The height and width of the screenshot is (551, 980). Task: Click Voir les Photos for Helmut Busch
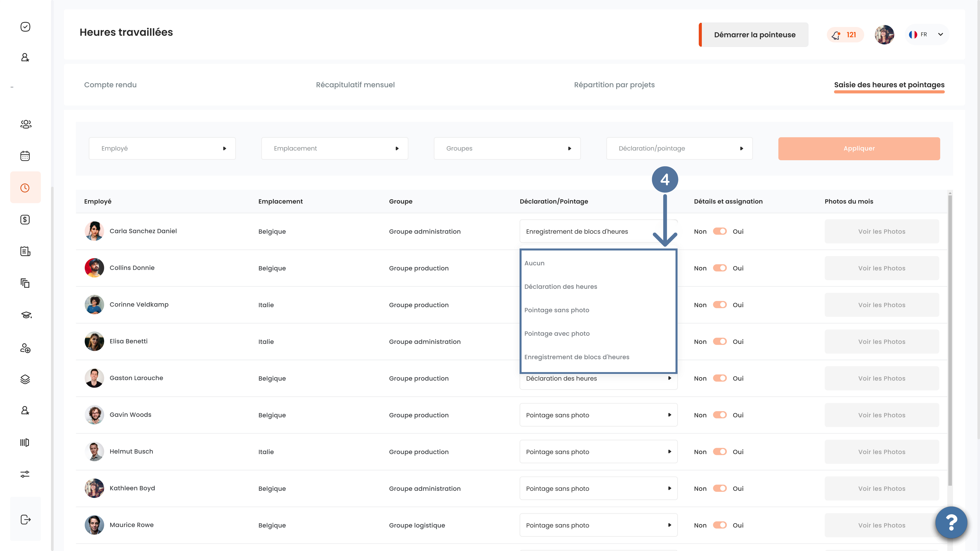pos(882,451)
